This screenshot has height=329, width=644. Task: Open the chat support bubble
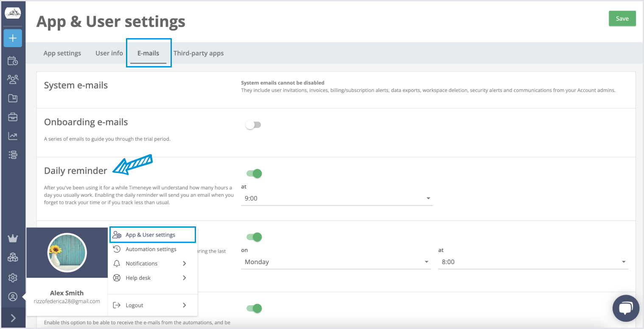pyautogui.click(x=626, y=308)
